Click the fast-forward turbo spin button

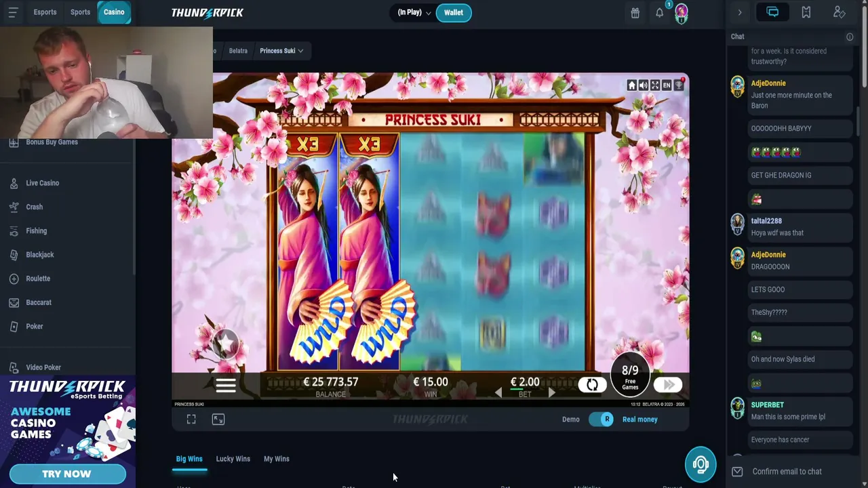(668, 384)
